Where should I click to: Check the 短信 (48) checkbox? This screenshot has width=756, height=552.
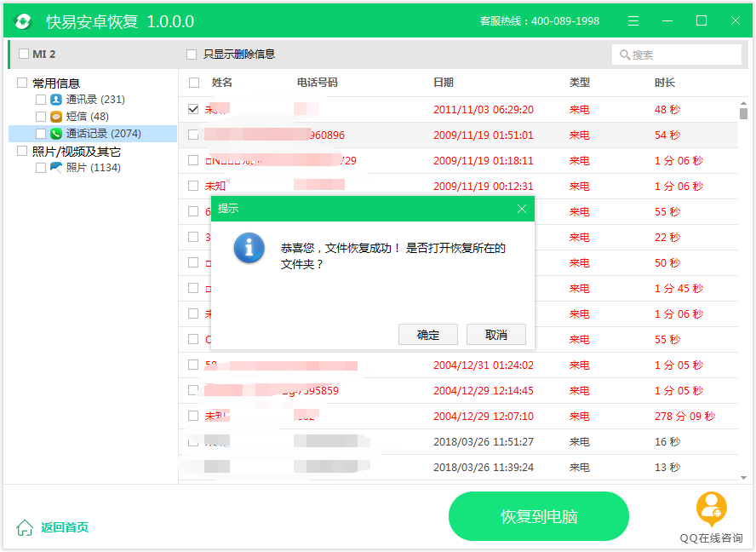click(41, 117)
